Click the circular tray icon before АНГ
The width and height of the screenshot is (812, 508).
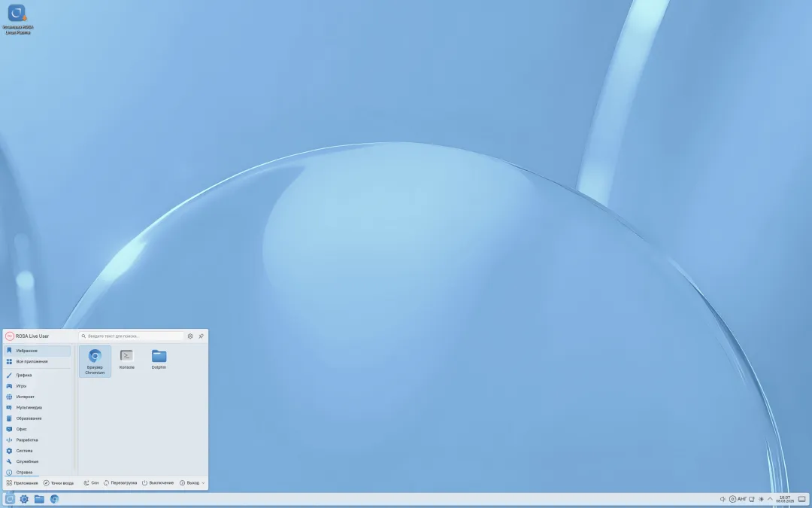[732, 499]
